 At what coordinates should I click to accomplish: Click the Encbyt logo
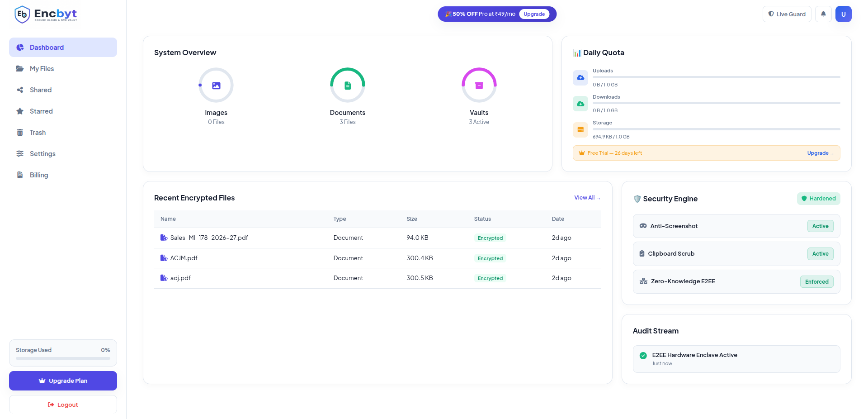(46, 14)
